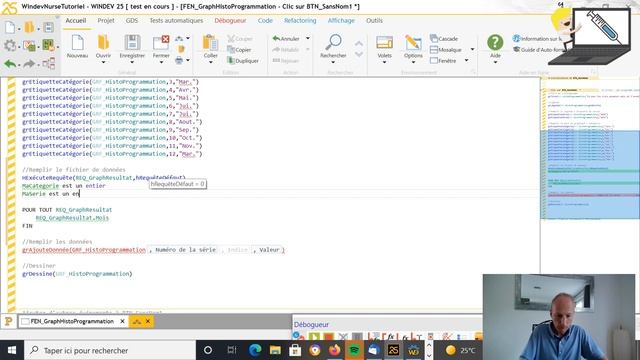The image size is (640, 360).
Task: Expand the Ouvrir dropdown arrow
Action: (103, 62)
